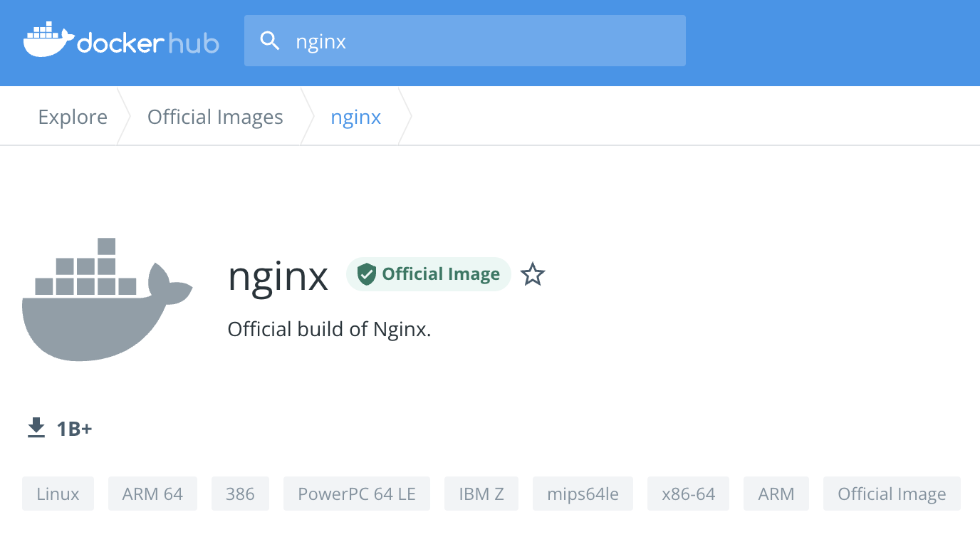This screenshot has height=537, width=980.
Task: Click the mips64le tag
Action: (583, 494)
